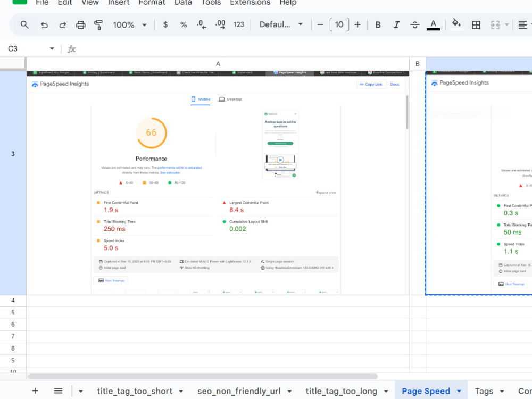Open Page Speed tab dropdown arrow
This screenshot has height=399, width=532.
(459, 391)
